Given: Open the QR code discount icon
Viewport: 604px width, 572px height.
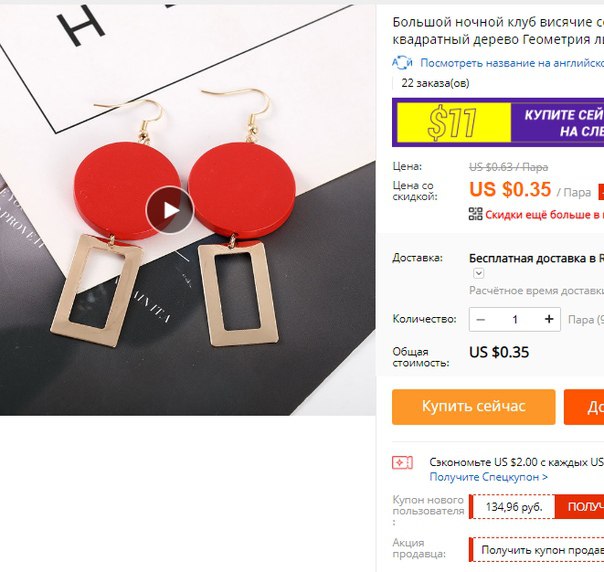Looking at the screenshot, I should 475,214.
